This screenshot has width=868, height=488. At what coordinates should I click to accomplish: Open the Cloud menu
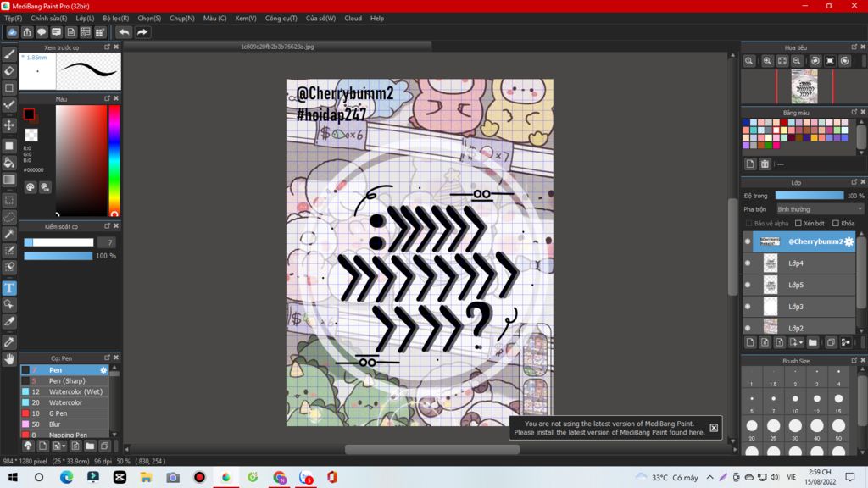353,19
